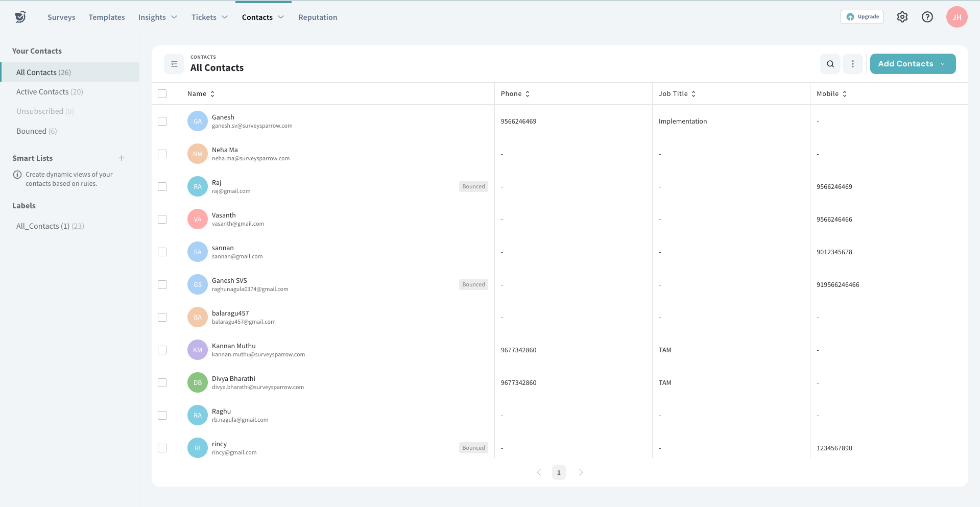Open the Surveys tab
The width and height of the screenshot is (980, 507).
coord(61,17)
